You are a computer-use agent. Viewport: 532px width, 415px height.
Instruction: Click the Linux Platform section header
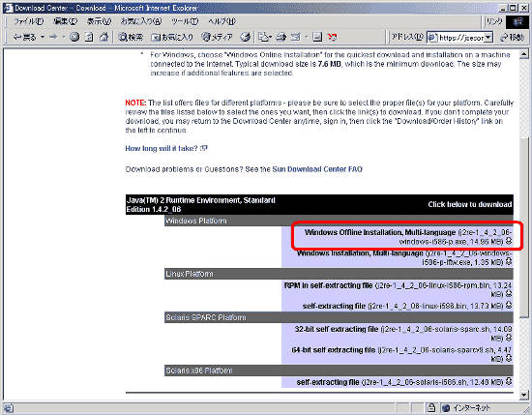click(339, 274)
